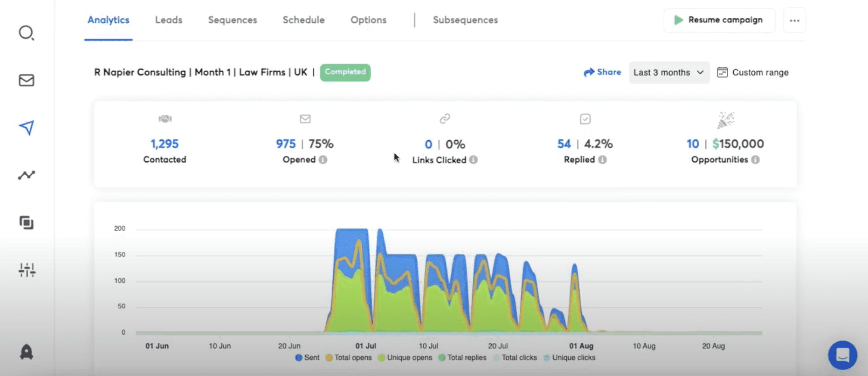This screenshot has height=376, width=868.
Task: Click the 75% opened rate
Action: point(321,144)
